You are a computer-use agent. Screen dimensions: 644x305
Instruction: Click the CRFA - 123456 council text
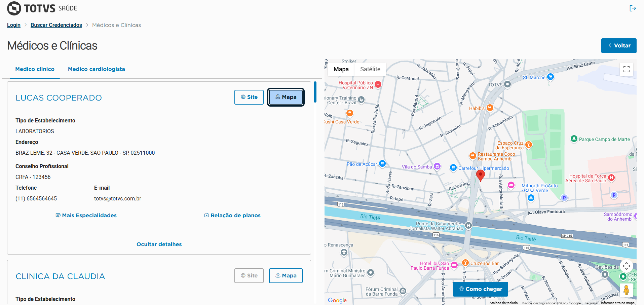(x=33, y=177)
